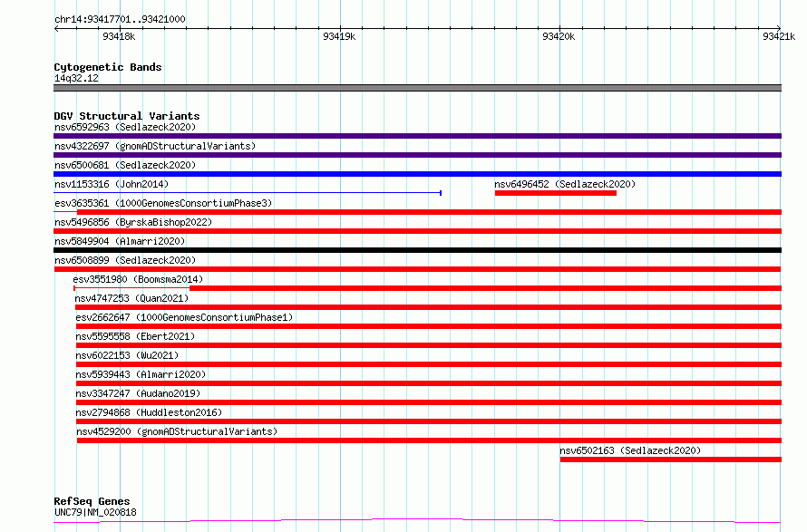Select the nsv6022153 (Wu2021) label

click(127, 355)
